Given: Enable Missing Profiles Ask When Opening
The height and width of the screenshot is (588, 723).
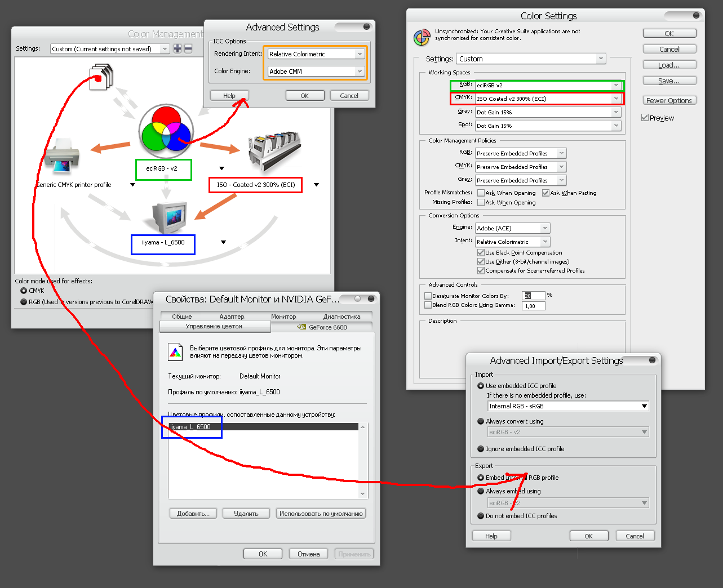Looking at the screenshot, I should (x=481, y=202).
